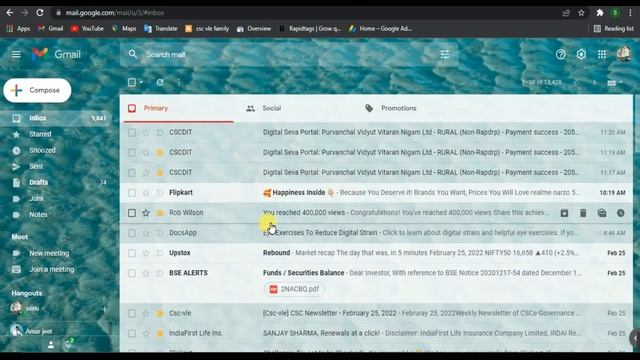The image size is (640, 360).
Task: Expand the sonu Hangouts status dropdown
Action: click(x=43, y=309)
